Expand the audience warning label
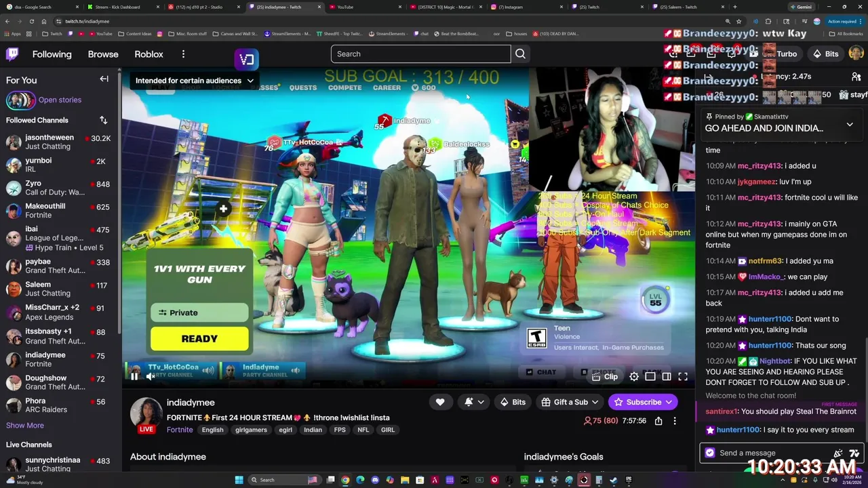The height and width of the screenshot is (488, 868). pos(194,81)
